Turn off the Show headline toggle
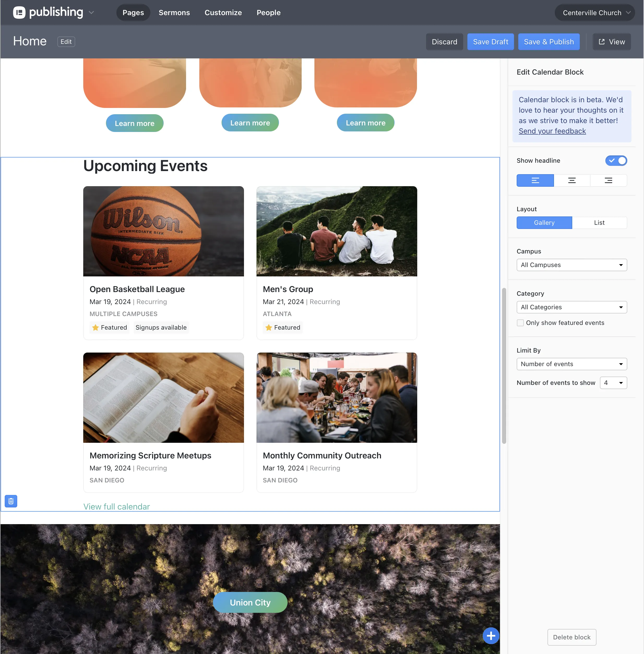This screenshot has width=644, height=654. click(616, 161)
